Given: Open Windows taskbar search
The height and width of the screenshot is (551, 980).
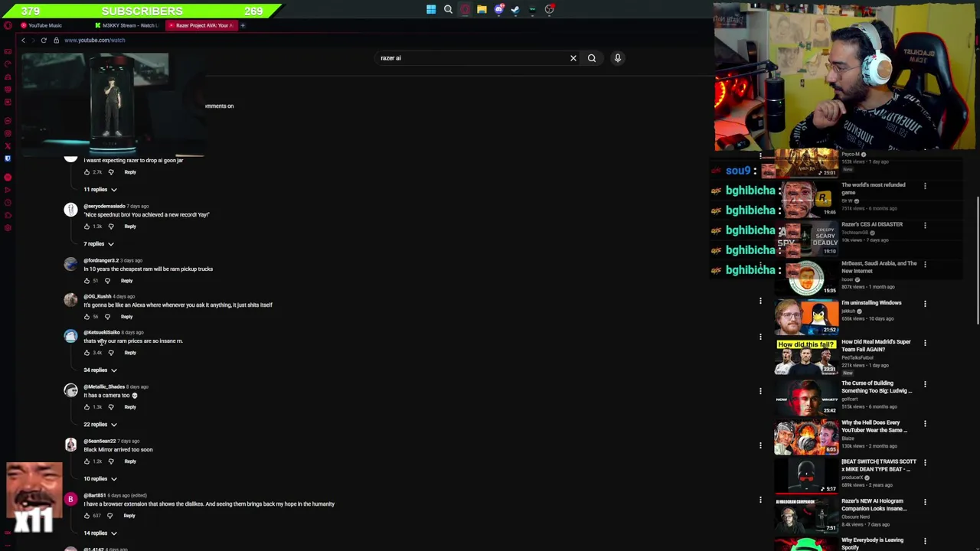Looking at the screenshot, I should point(448,9).
